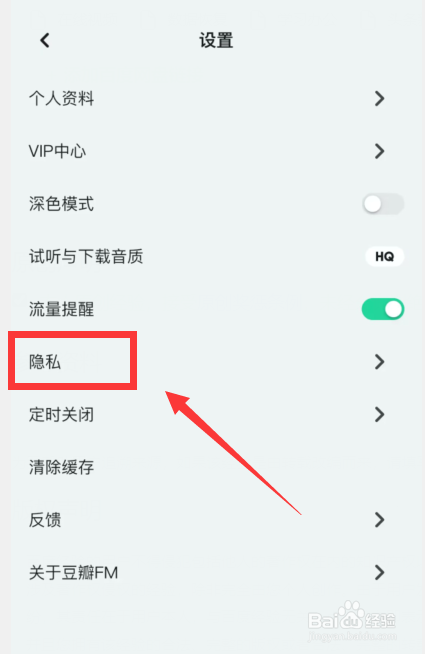Tap the 深色模式 text label
This screenshot has height=654, width=425.
click(x=61, y=204)
